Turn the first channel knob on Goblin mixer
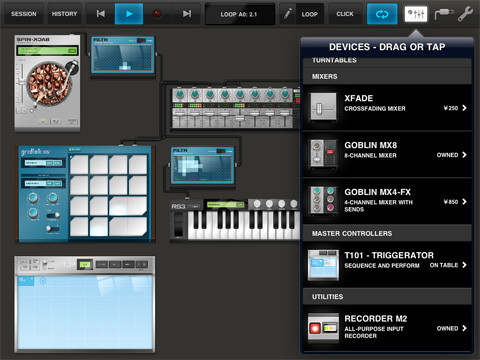This screenshot has height=360, width=480. [180, 94]
